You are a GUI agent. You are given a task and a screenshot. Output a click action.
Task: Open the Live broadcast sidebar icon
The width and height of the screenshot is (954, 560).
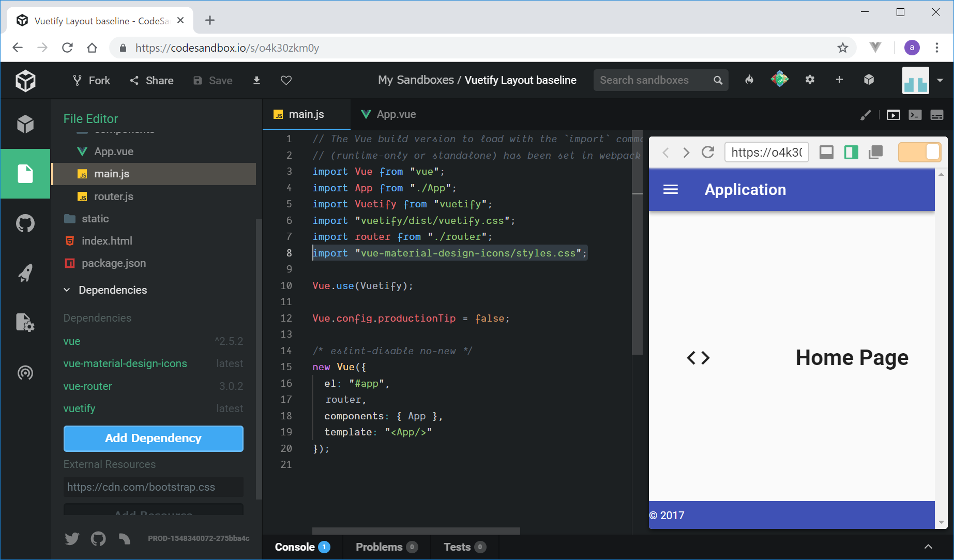point(25,372)
